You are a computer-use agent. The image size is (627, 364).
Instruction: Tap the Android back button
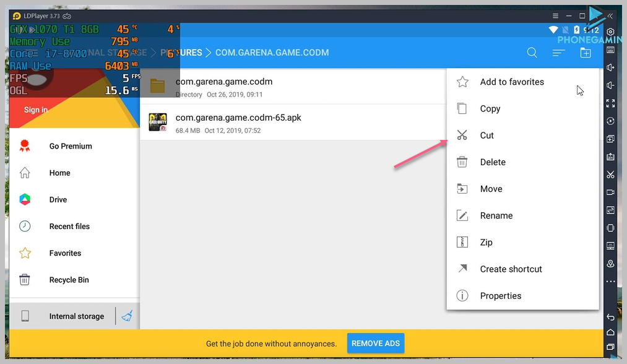pyautogui.click(x=610, y=317)
